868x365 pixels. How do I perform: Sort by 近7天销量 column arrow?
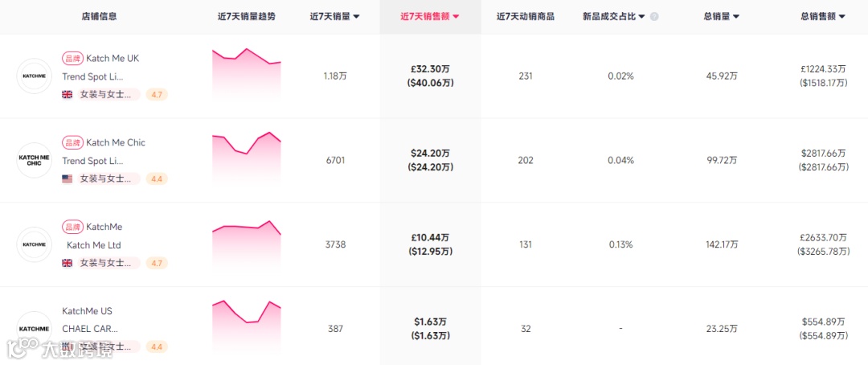(x=356, y=17)
